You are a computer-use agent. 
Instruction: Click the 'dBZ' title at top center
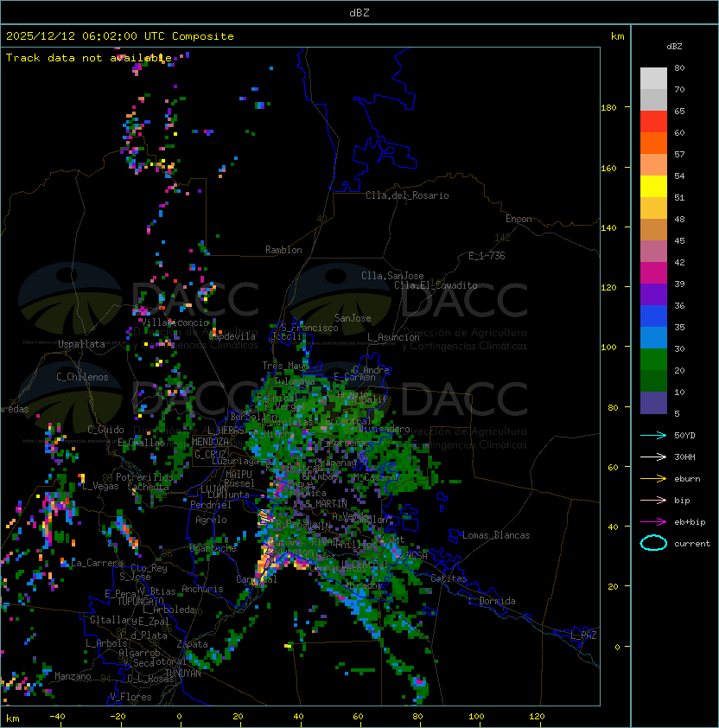pos(359,13)
